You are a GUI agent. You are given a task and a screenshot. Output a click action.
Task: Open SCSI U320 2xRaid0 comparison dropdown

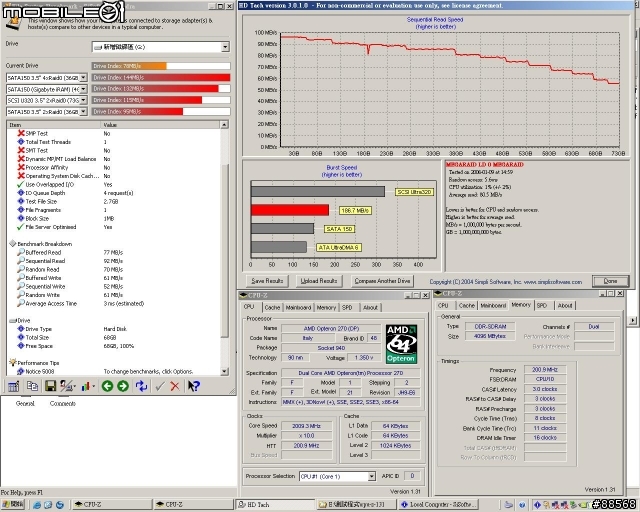(x=83, y=100)
